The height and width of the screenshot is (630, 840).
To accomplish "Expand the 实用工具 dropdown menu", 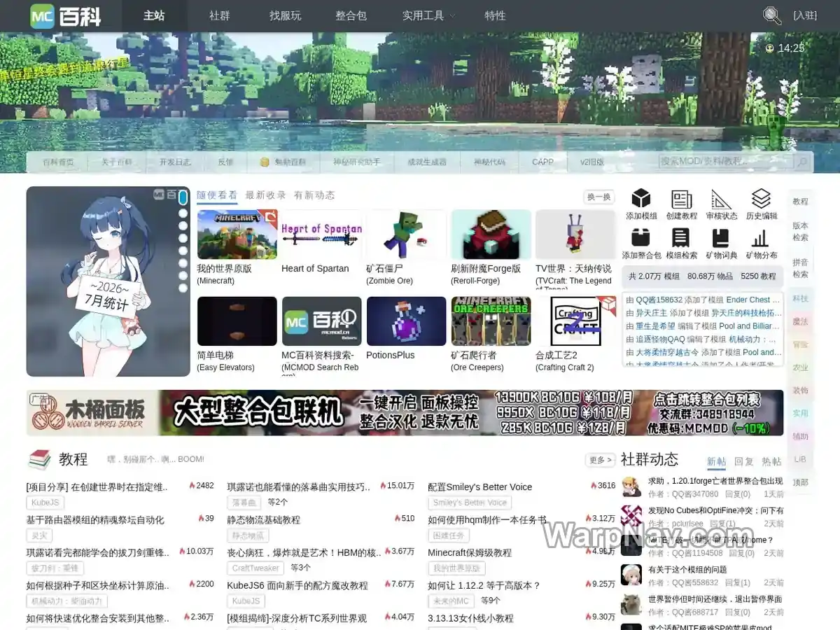I will pyautogui.click(x=428, y=15).
